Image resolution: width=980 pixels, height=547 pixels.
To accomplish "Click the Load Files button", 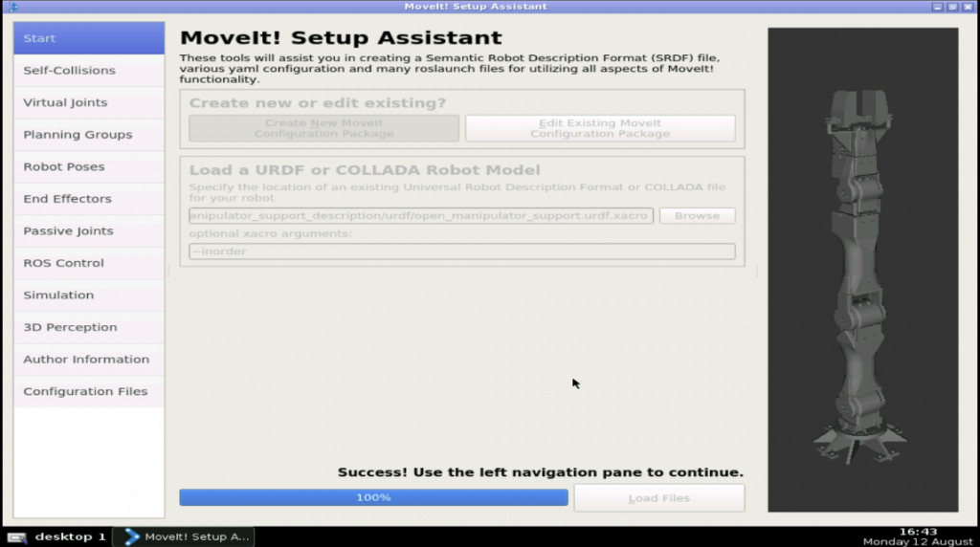I will pos(658,498).
